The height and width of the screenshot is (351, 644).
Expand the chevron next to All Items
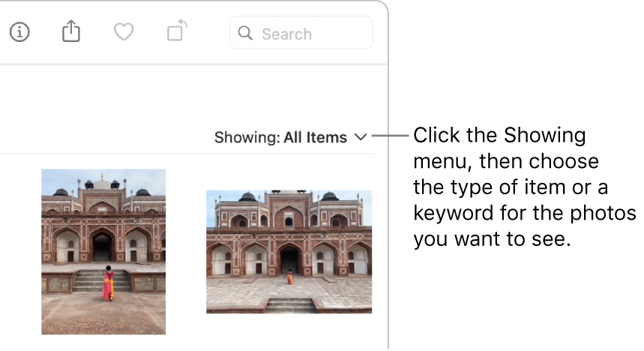tap(360, 136)
